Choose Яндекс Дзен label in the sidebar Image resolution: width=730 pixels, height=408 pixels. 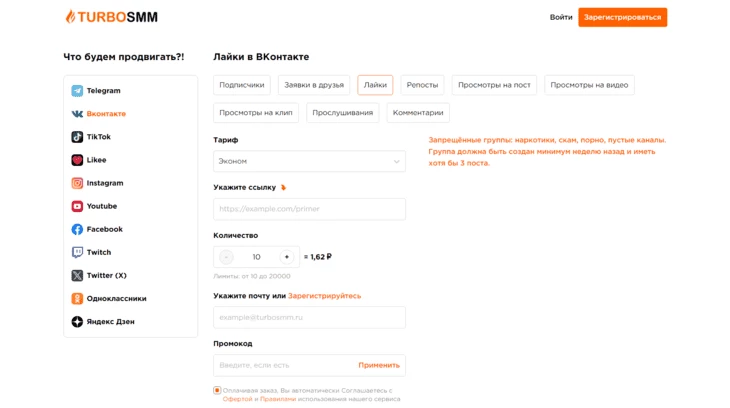[110, 322]
